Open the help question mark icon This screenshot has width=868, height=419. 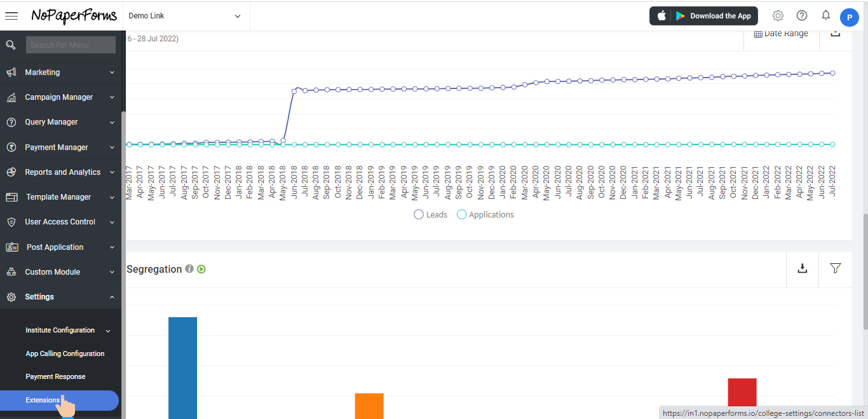point(802,16)
